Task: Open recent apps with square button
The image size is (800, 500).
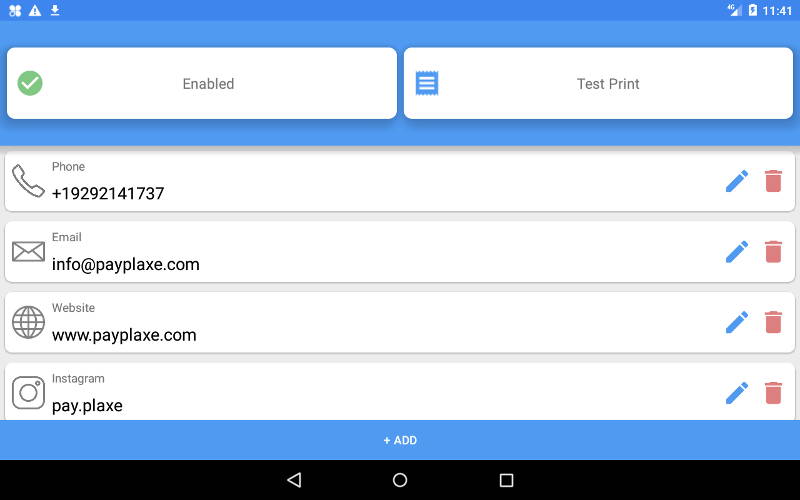Action: click(506, 480)
